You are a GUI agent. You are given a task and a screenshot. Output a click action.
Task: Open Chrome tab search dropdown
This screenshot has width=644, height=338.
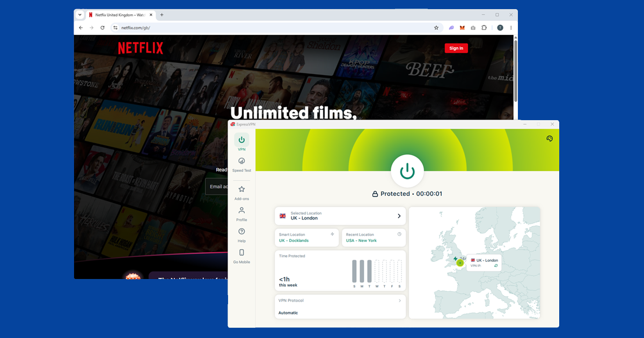[80, 14]
